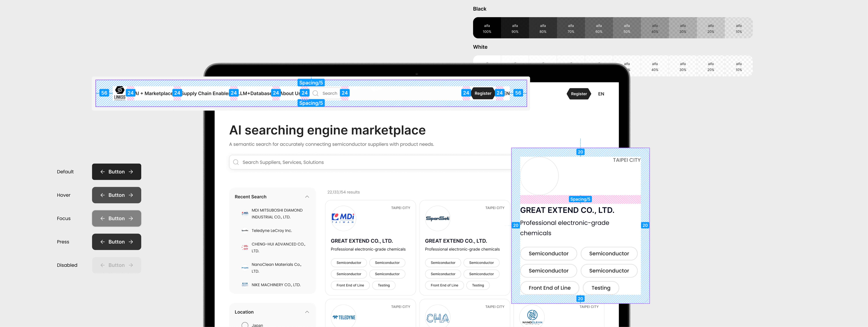Click the Register button on tablet screen
Viewport: 868px width, 327px height.
[579, 94]
